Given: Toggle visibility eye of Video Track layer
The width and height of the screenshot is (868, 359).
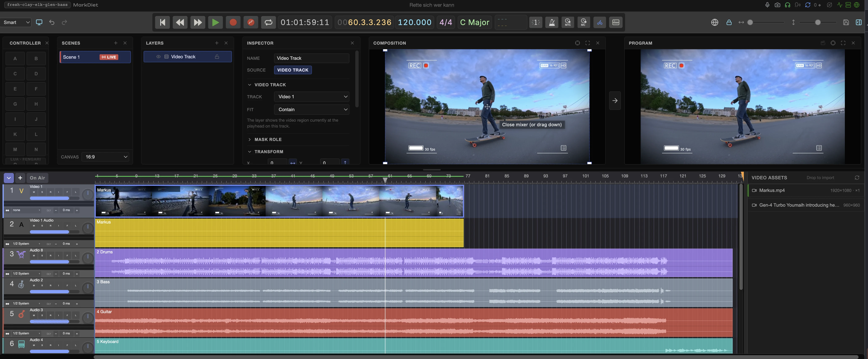Looking at the screenshot, I should click(158, 57).
